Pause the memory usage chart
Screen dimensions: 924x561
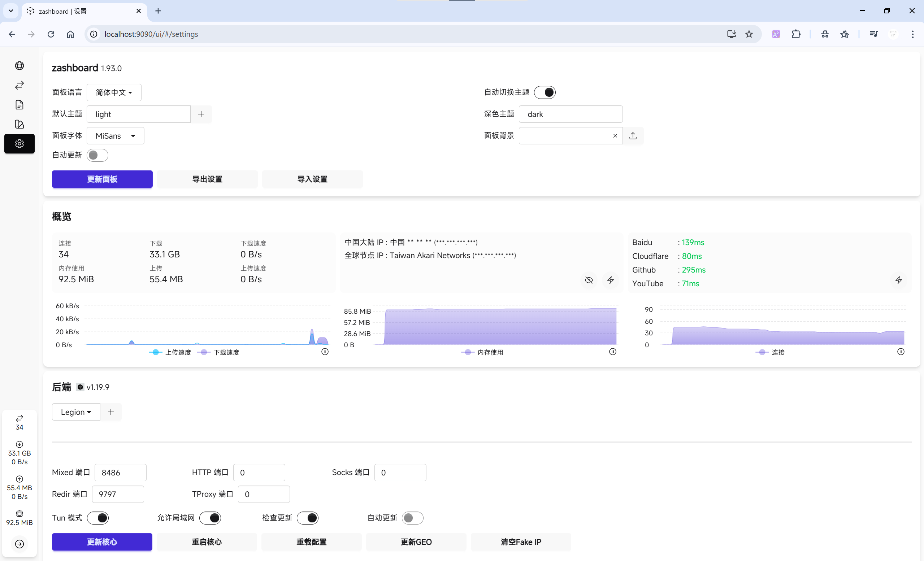[612, 352]
